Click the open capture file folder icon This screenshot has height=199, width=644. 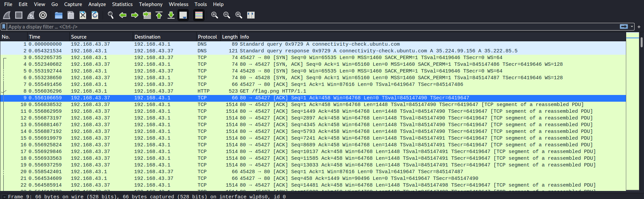(59, 15)
